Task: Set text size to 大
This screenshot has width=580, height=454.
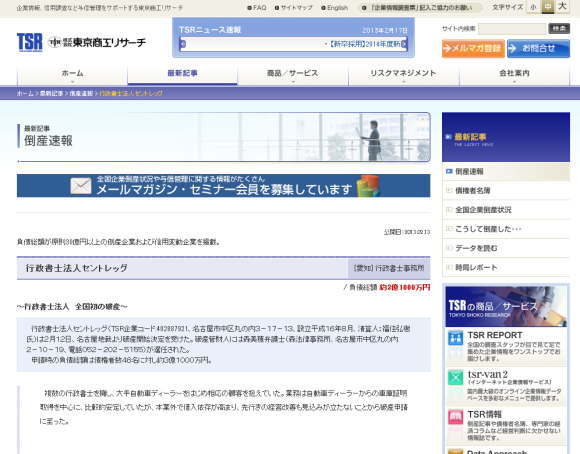Action: 562,7
